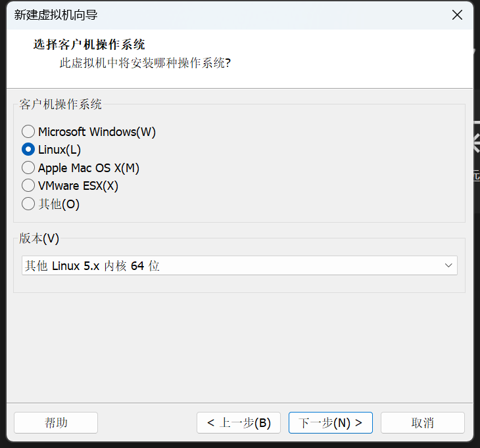Select the Microsoft Windows radio circle

coord(28,132)
